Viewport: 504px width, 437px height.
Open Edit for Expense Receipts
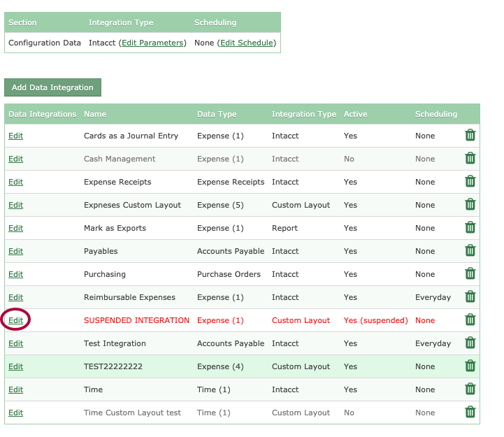pos(16,182)
